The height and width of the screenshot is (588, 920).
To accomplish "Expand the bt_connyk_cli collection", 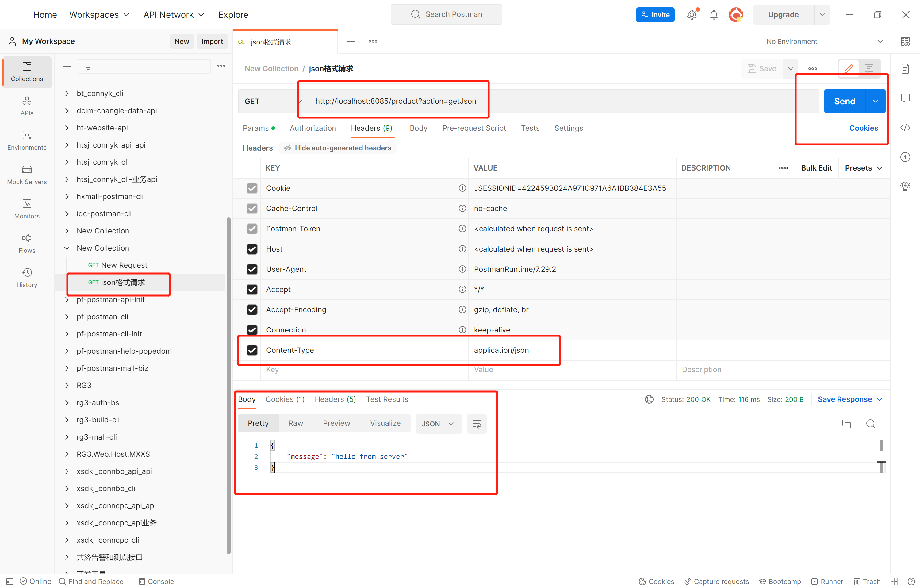I will (67, 93).
